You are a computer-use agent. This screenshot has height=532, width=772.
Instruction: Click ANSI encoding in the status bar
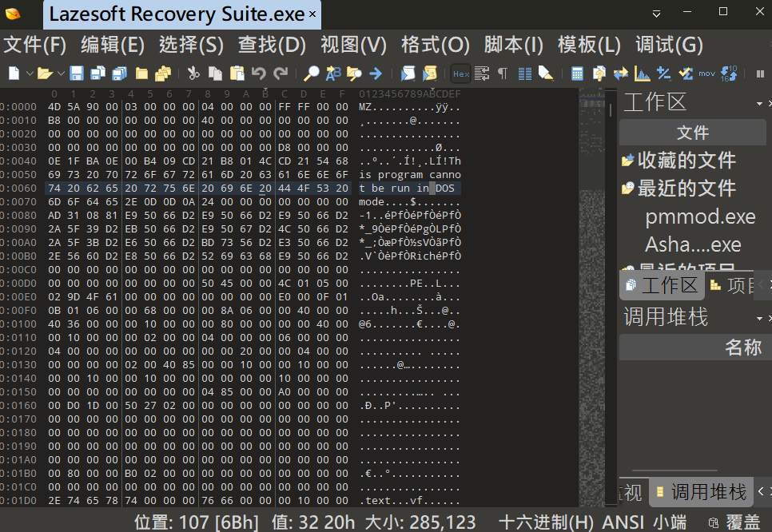(623, 522)
